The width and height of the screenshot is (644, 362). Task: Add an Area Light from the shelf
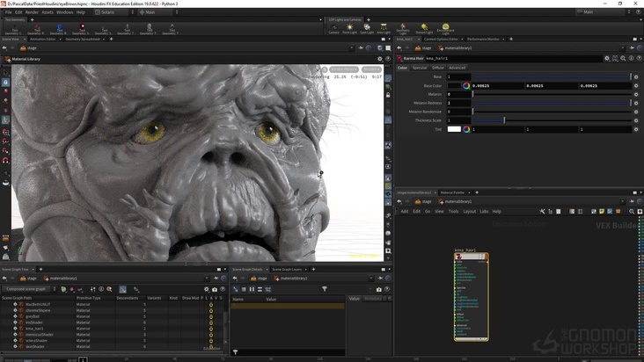[384, 29]
